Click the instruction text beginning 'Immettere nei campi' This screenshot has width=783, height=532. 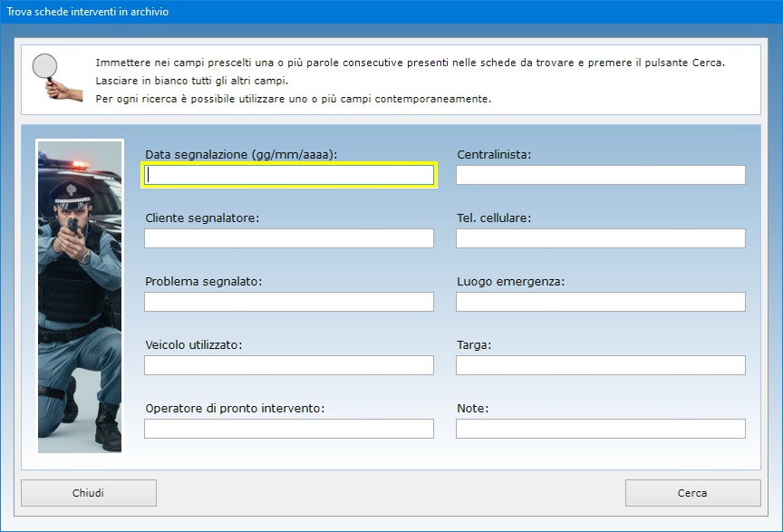click(410, 63)
